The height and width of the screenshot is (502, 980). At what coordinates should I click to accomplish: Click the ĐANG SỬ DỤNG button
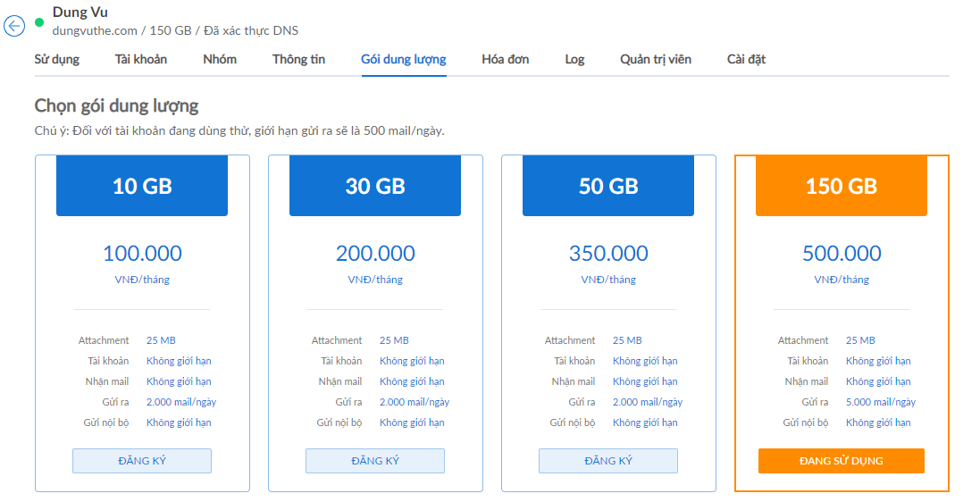[x=842, y=461]
